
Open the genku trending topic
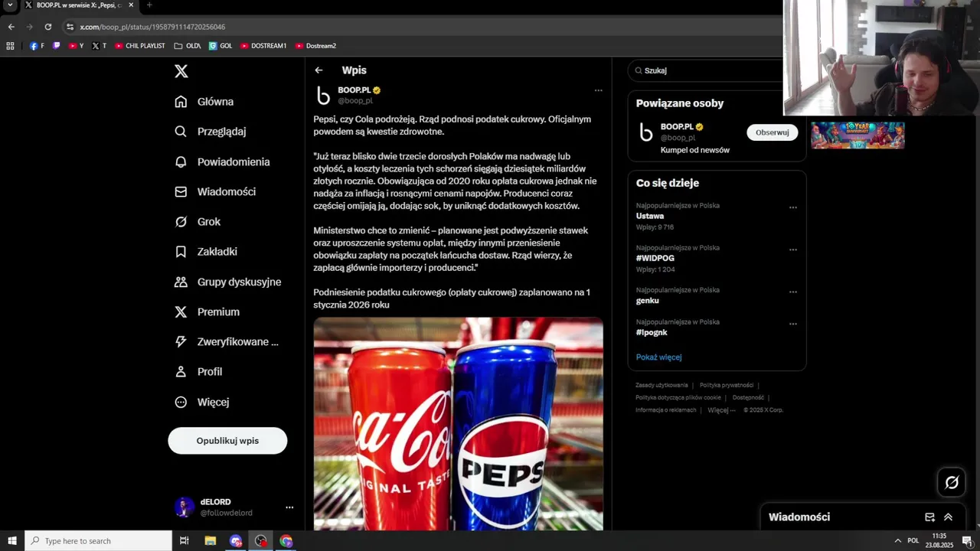pyautogui.click(x=648, y=301)
